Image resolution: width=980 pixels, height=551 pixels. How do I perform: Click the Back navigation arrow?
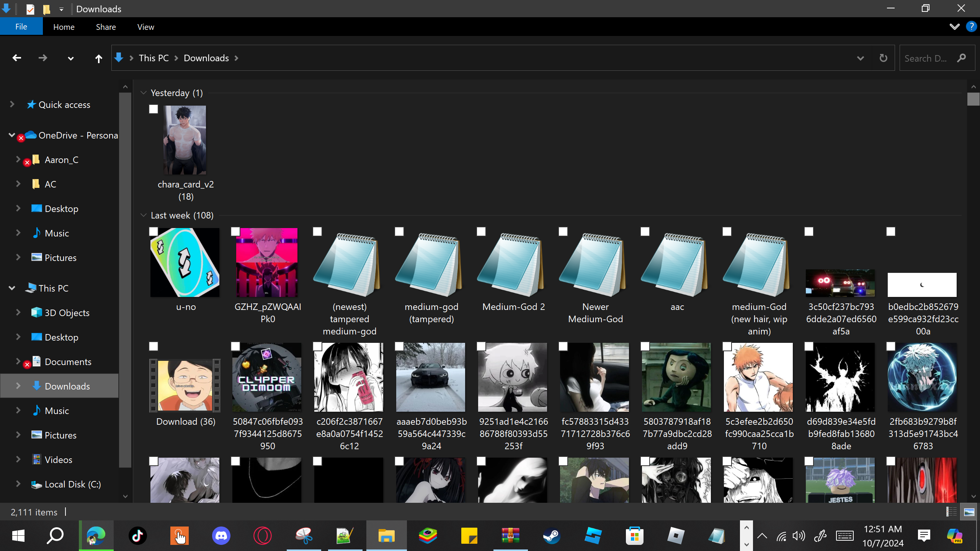[16, 58]
